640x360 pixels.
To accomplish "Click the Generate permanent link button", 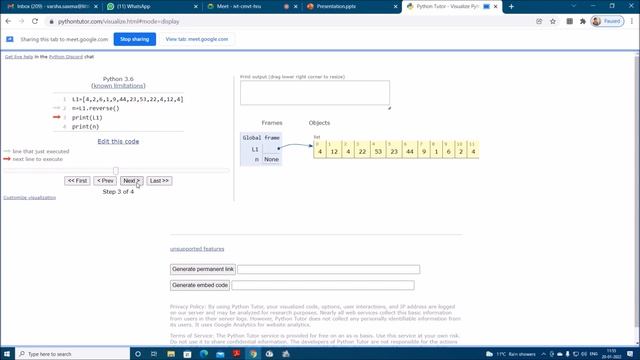I will point(203,269).
